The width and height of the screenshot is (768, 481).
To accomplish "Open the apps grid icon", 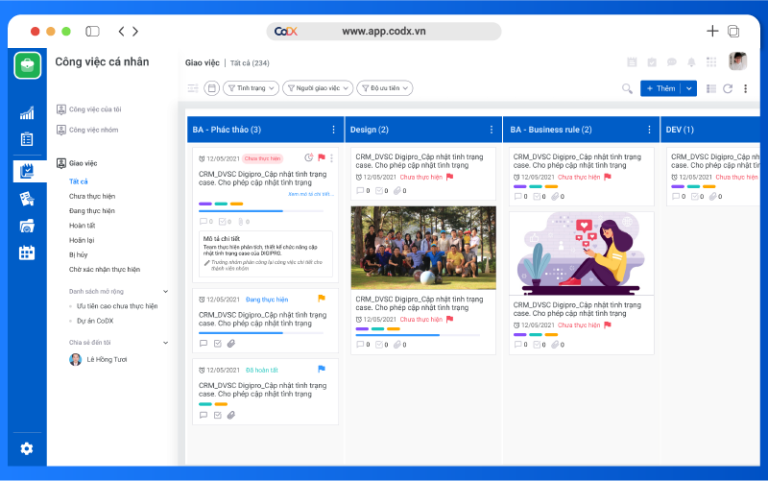I will coord(712,62).
